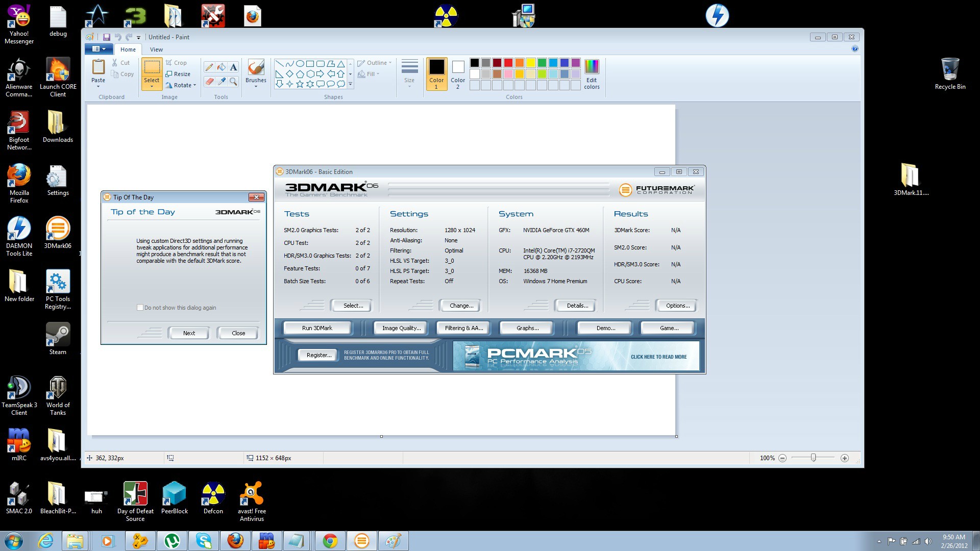
Task: Select the Magnifier tool in Paint
Action: click(x=233, y=81)
